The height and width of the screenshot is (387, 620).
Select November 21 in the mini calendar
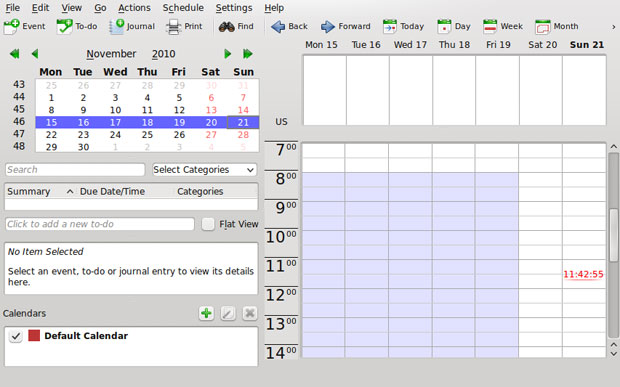pos(243,122)
